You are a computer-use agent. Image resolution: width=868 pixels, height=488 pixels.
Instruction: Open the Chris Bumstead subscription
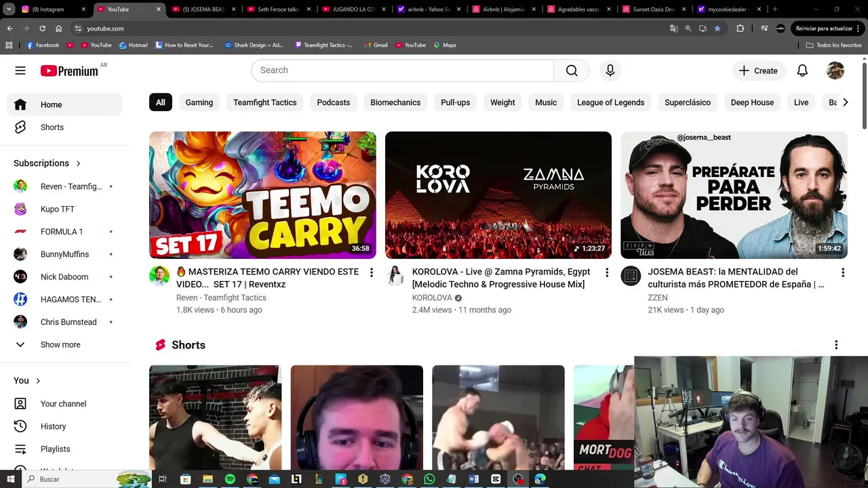click(x=64, y=322)
